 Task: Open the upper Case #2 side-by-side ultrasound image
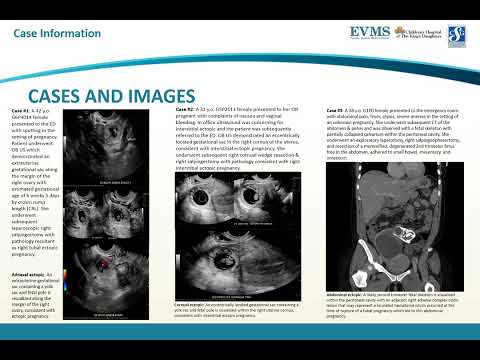point(238,199)
